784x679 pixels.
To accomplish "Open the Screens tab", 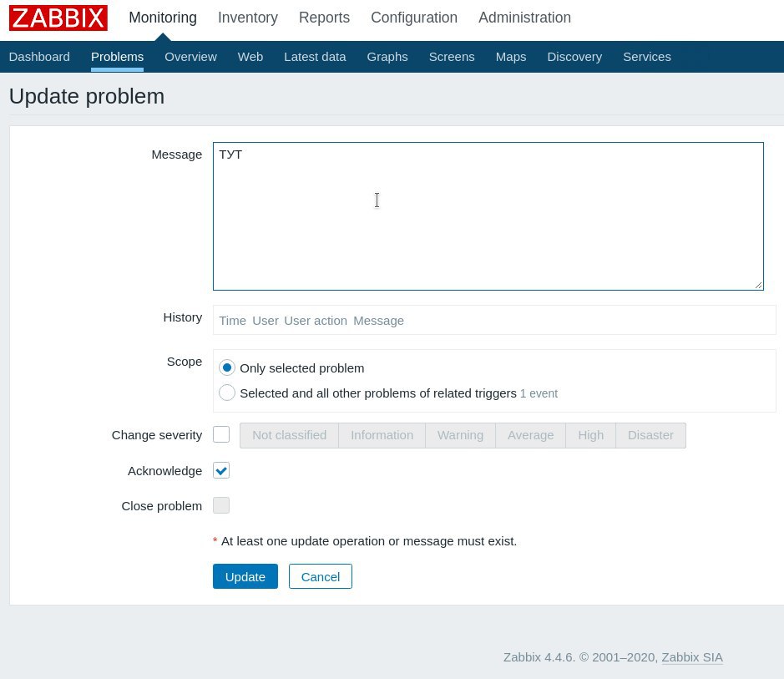I will 452,57.
